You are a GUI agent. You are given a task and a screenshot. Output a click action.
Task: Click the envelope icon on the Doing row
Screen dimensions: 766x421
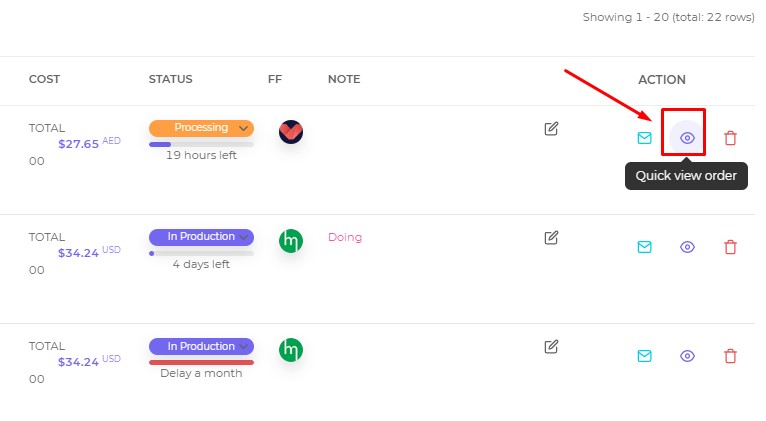(644, 247)
